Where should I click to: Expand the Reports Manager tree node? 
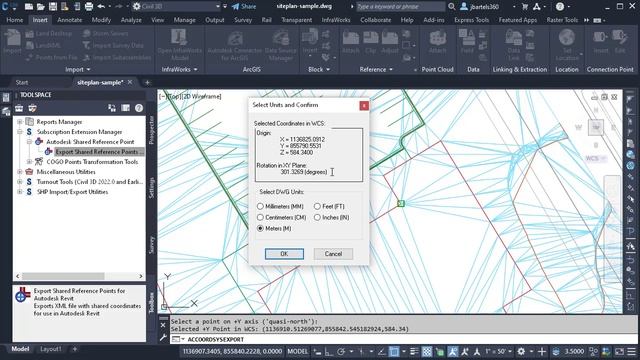(20, 122)
